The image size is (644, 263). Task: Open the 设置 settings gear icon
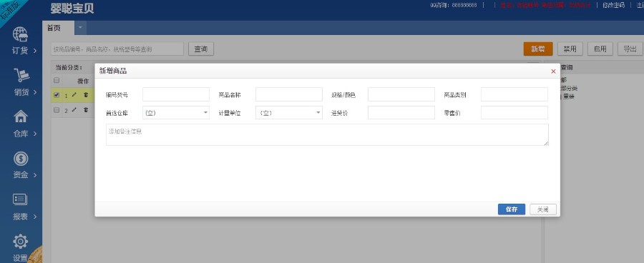[x=21, y=242]
